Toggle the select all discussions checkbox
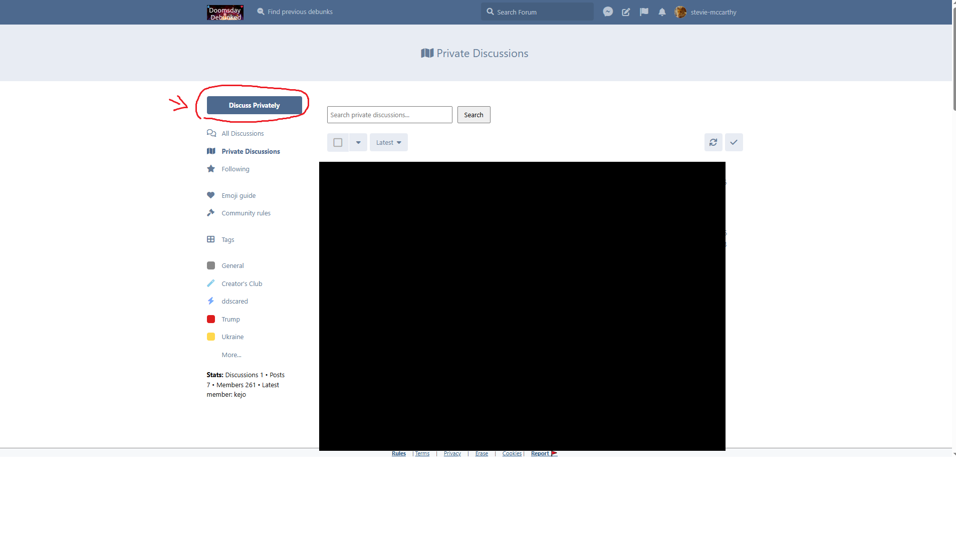This screenshot has width=956, height=560. [x=338, y=142]
